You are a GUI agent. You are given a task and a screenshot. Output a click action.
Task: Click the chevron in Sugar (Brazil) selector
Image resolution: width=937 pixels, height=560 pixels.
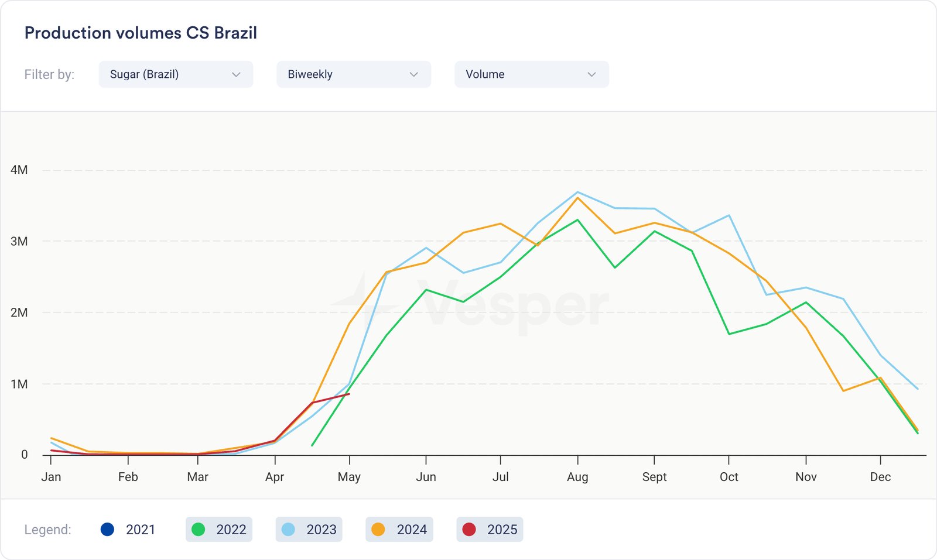(237, 74)
